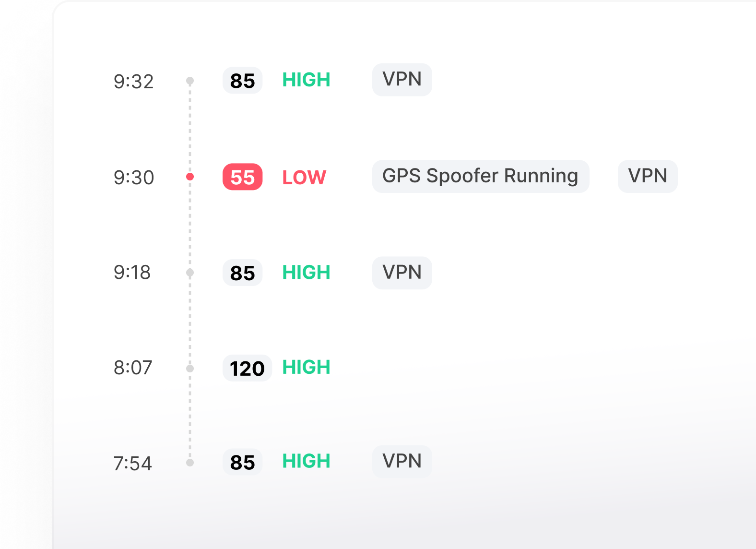Select the VPN tag in the 7:54 row

click(402, 461)
